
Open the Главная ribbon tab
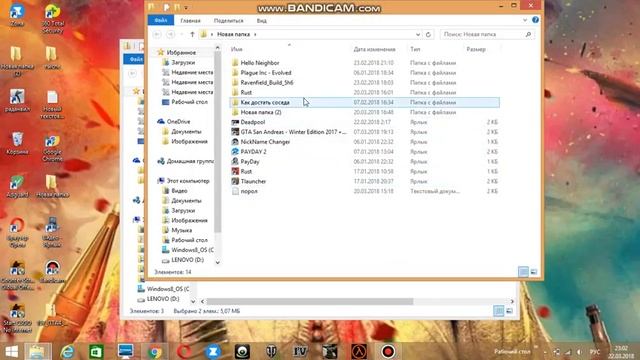point(190,20)
